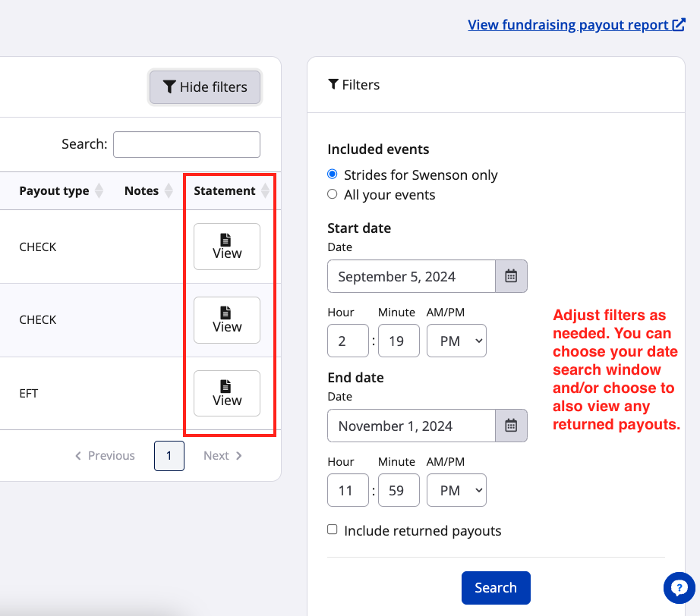This screenshot has width=700, height=616.
Task: Sort by Notes column arrows
Action: [x=169, y=191]
